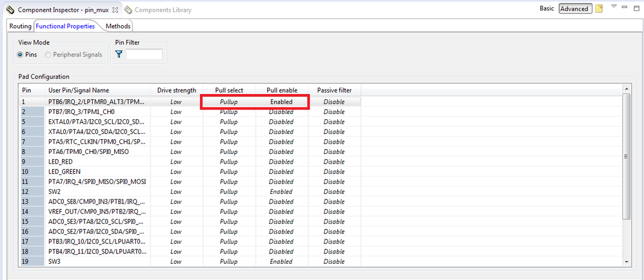Close the Component Inspector - pin_mux tab
Viewport: 644px width, 280px height.
pyautogui.click(x=115, y=10)
